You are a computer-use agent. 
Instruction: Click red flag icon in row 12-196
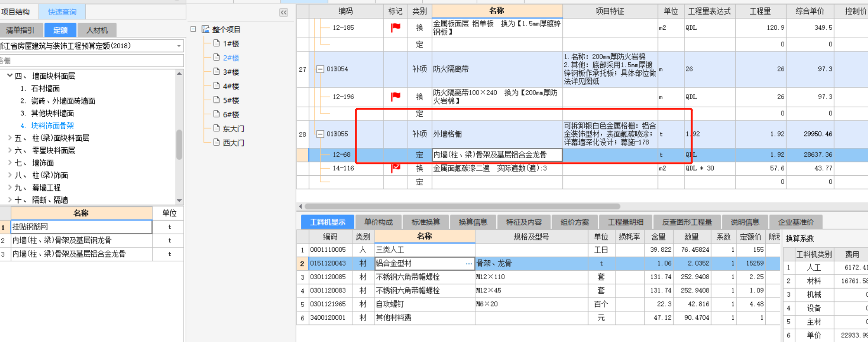pyautogui.click(x=395, y=97)
